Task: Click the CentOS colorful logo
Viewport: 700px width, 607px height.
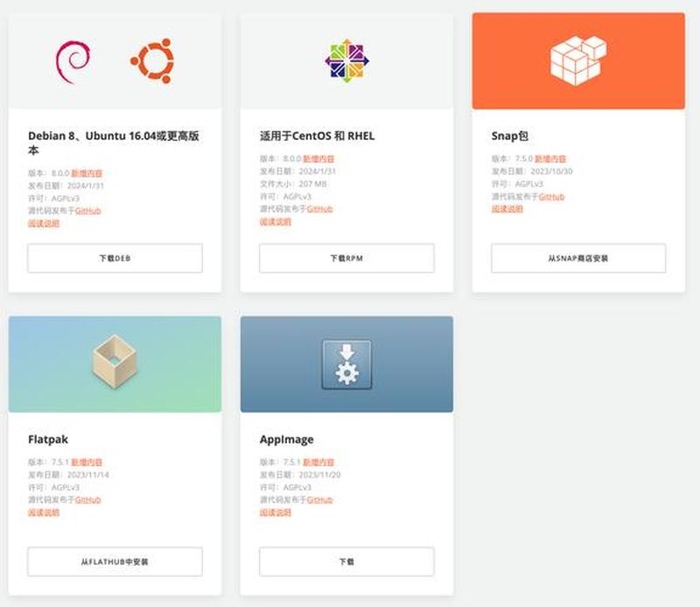Action: (346, 61)
